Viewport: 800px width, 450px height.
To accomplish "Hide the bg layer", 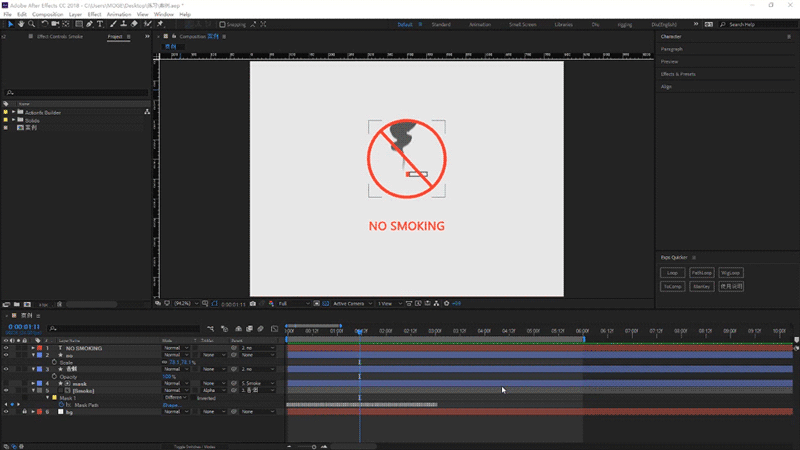I will [6, 412].
